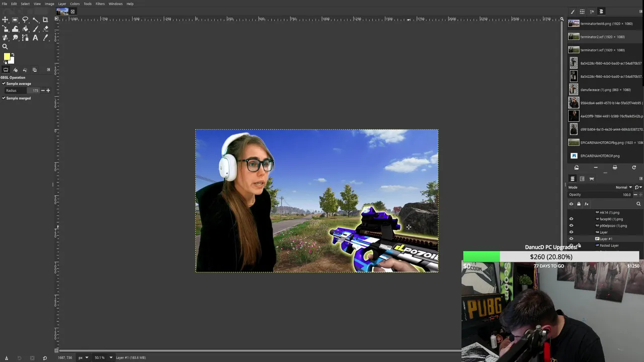Select the Smudge tool
Image resolution: width=644 pixels, height=362 pixels.
coord(15,38)
